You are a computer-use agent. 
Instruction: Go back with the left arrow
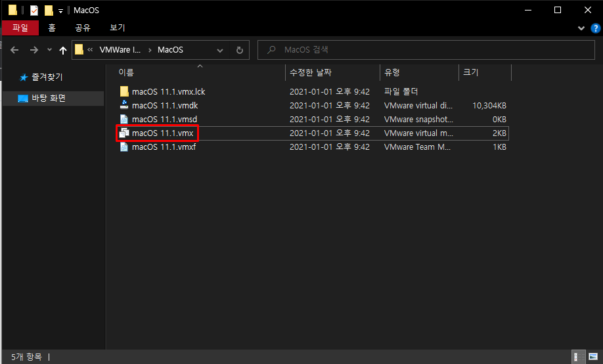(x=14, y=50)
